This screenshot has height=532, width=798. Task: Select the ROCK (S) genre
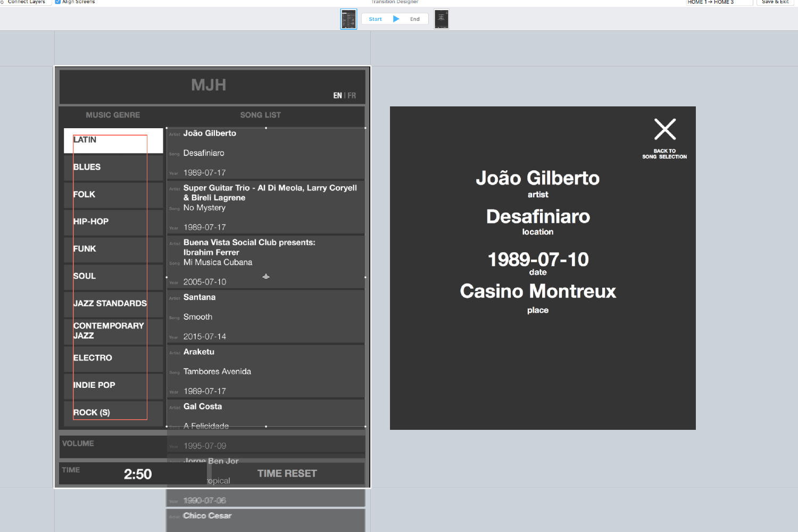coord(113,413)
